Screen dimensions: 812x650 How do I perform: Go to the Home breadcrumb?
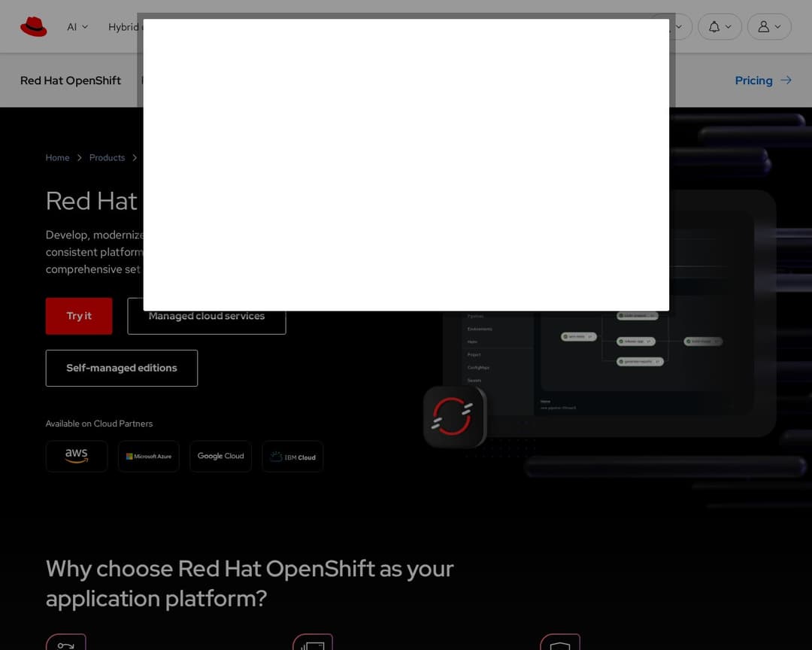tap(57, 158)
